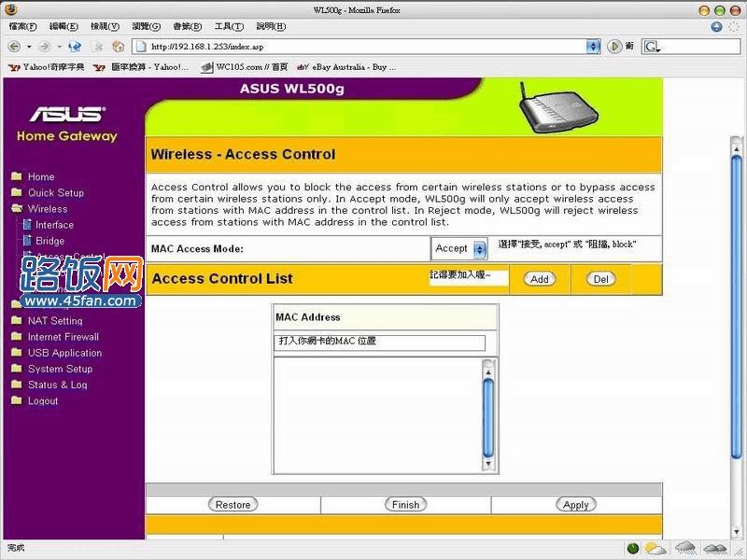Open the Edit menu (編輯)
The image size is (747, 560).
click(x=63, y=26)
